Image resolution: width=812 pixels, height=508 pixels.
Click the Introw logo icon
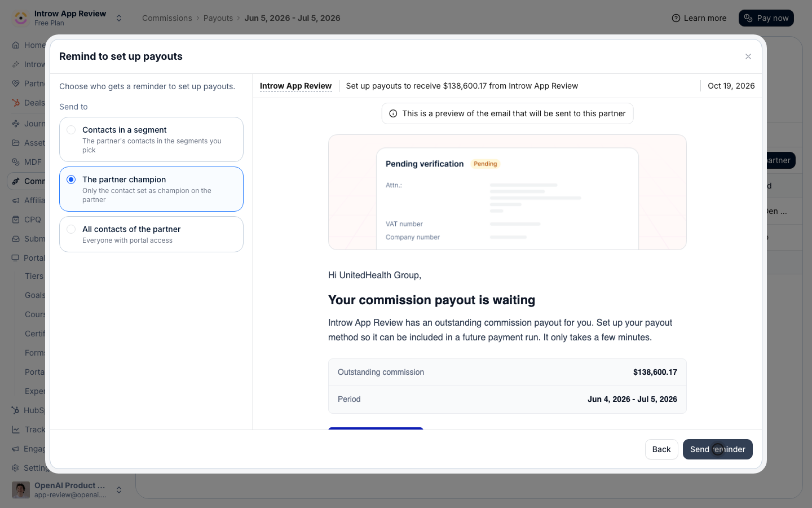tap(21, 18)
